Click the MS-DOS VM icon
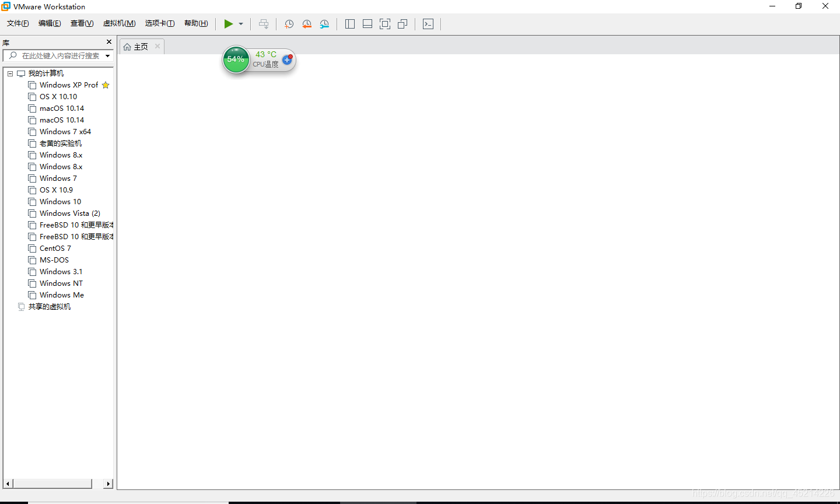 click(x=32, y=260)
